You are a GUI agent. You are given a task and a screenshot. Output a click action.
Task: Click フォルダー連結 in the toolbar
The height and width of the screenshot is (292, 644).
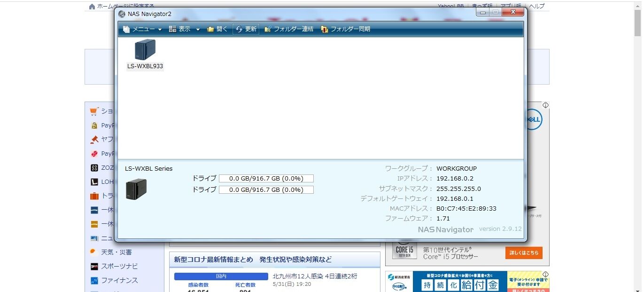point(289,29)
